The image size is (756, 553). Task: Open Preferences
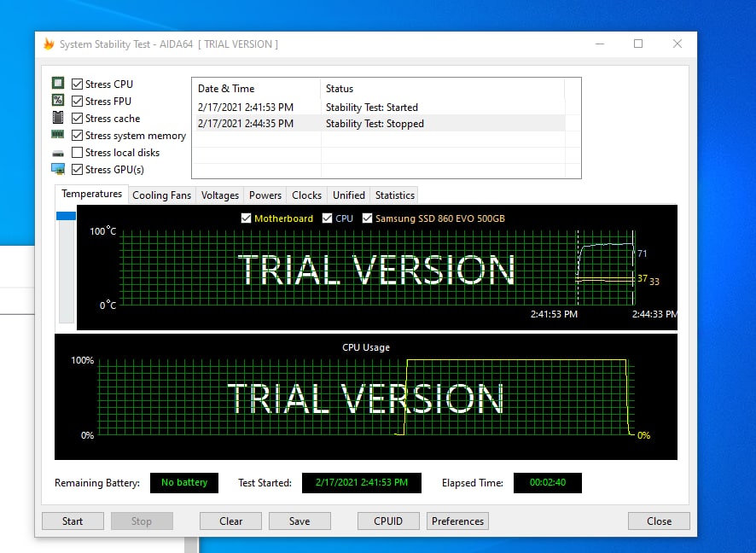[x=457, y=521]
